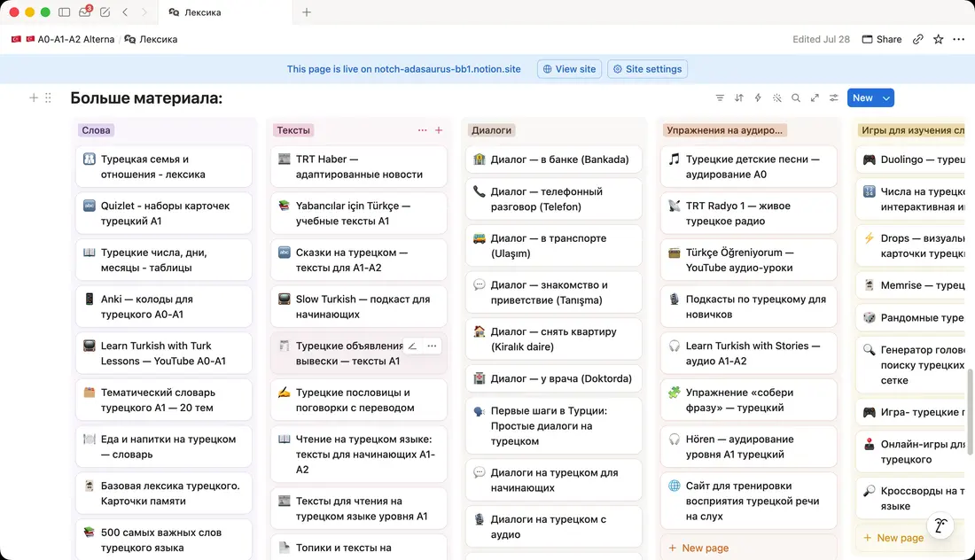Select the Лексика tab
The height and width of the screenshot is (560, 975).
(224, 12)
